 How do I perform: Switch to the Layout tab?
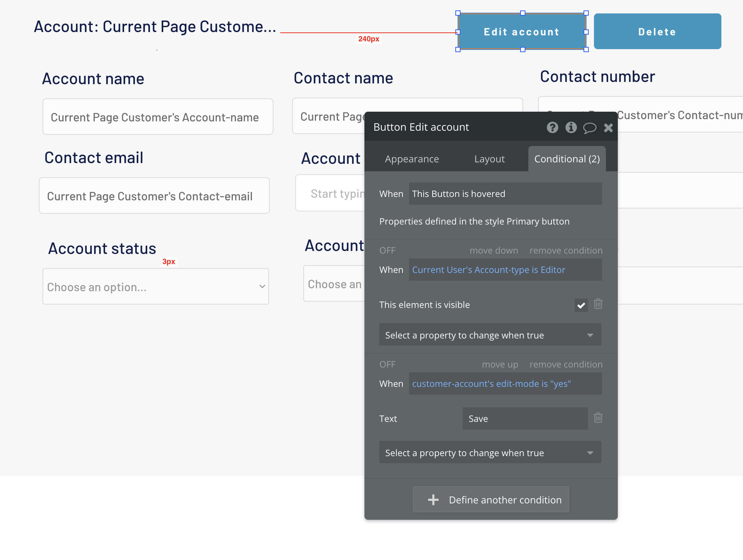point(489,159)
